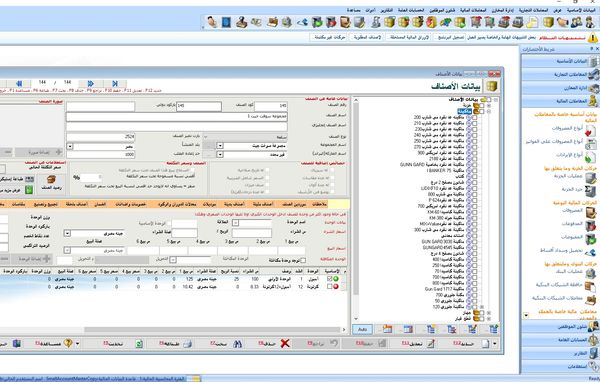Click the stamp icon in the main toolbar
This screenshot has height=382, width=600.
tap(241, 22)
